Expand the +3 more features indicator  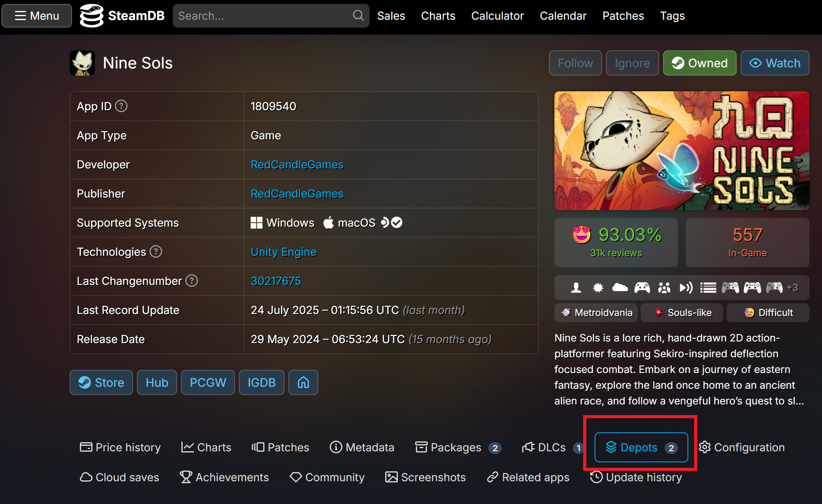coord(792,288)
